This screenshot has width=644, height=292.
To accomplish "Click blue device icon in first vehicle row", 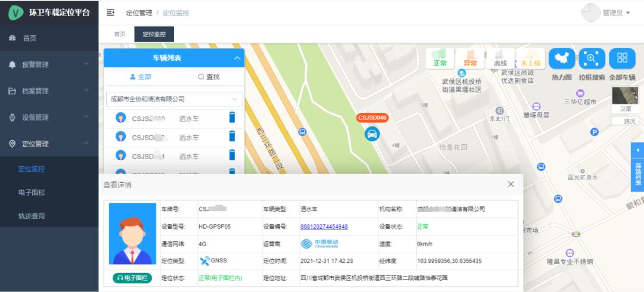I will [232, 117].
